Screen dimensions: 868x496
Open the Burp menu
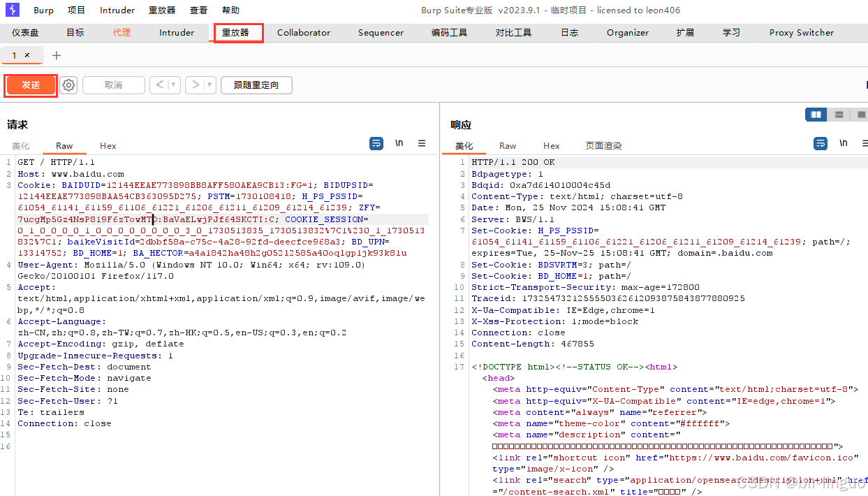point(43,10)
